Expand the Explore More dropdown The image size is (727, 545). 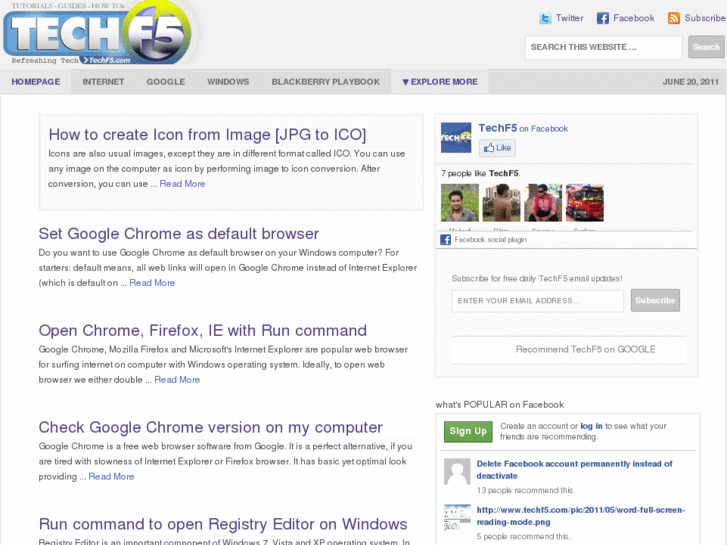[x=440, y=82]
